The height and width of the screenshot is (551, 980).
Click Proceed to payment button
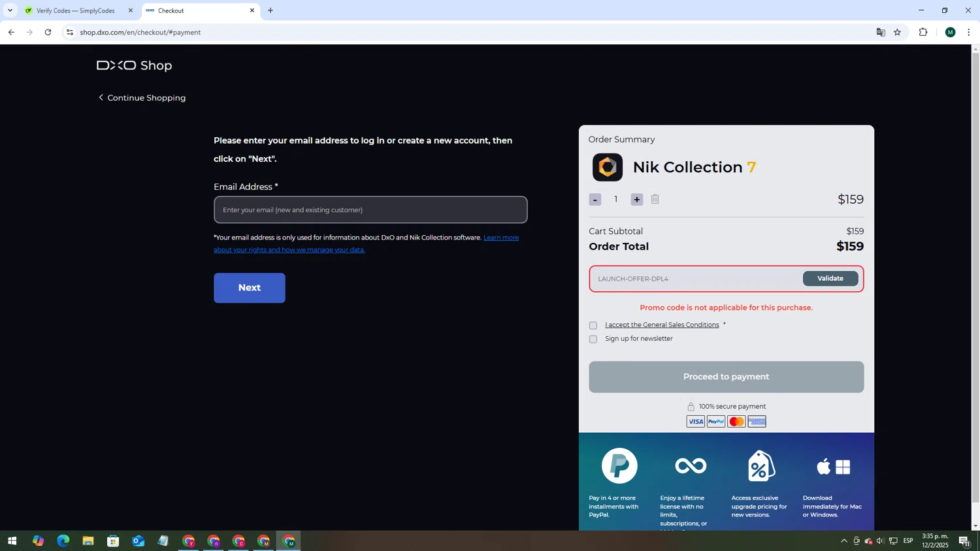(726, 377)
